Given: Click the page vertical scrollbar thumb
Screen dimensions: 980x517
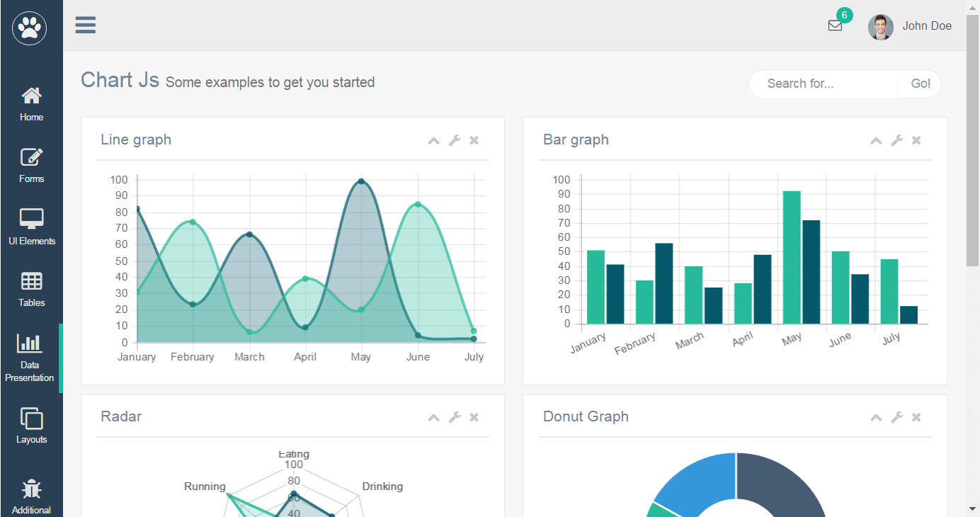Looking at the screenshot, I should (973, 142).
